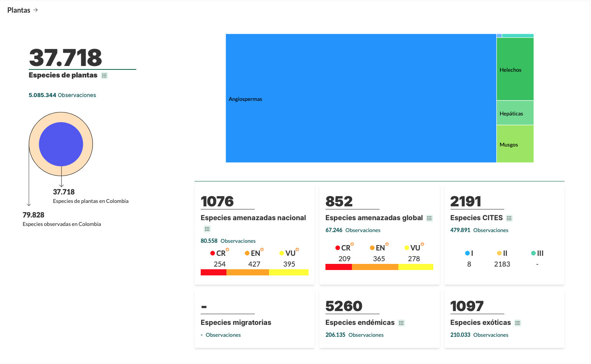The width and height of the screenshot is (591, 364).
Task: Open list icon next to Especies endémicas
Action: tap(401, 323)
